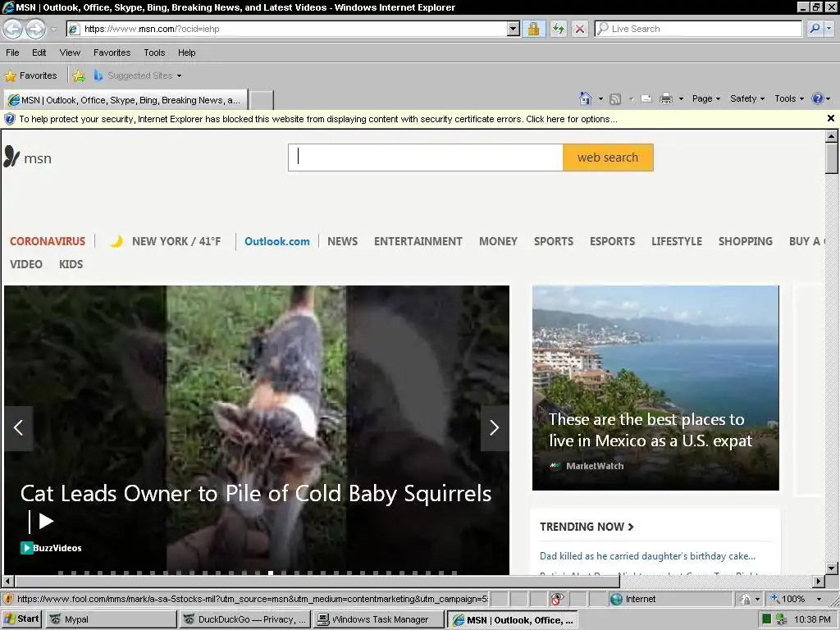This screenshot has height=630, width=840.
Task: Open the Home page icon in the command bar
Action: pos(585,98)
